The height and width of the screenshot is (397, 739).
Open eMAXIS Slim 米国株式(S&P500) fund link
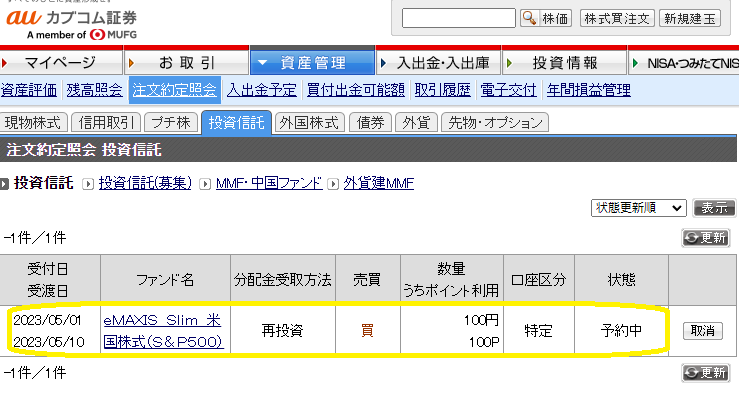click(163, 331)
